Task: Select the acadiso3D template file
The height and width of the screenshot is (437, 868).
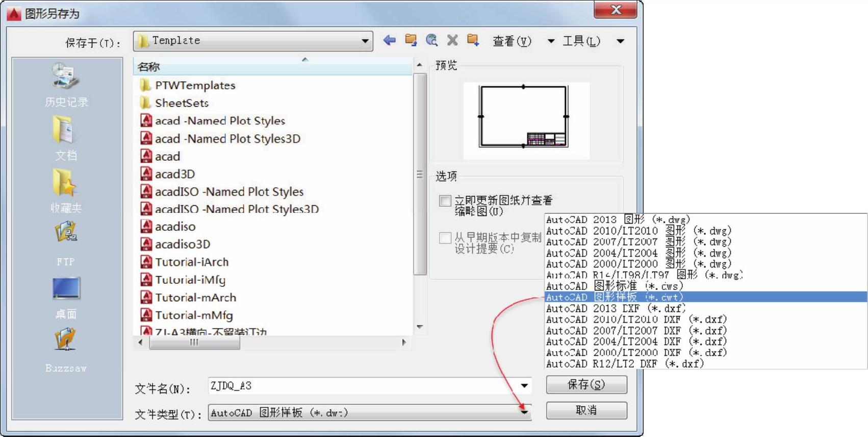Action: tap(175, 244)
